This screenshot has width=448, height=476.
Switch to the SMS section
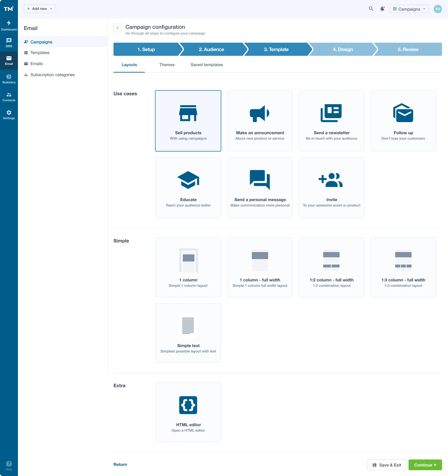point(9,42)
